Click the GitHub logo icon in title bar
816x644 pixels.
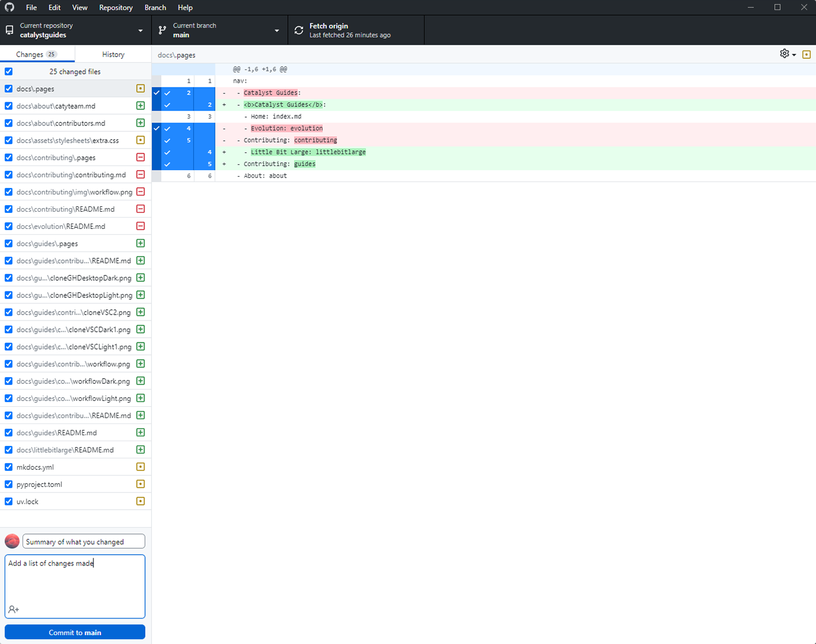point(10,8)
